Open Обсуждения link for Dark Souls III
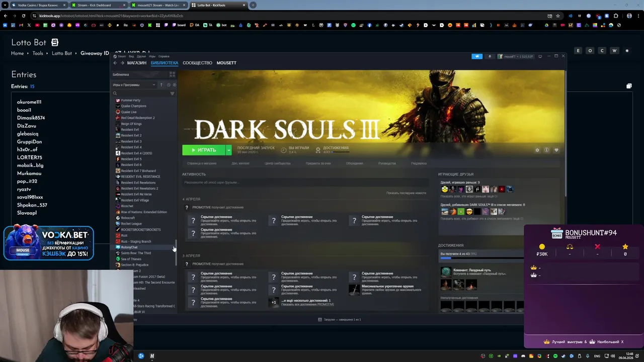 click(354, 163)
